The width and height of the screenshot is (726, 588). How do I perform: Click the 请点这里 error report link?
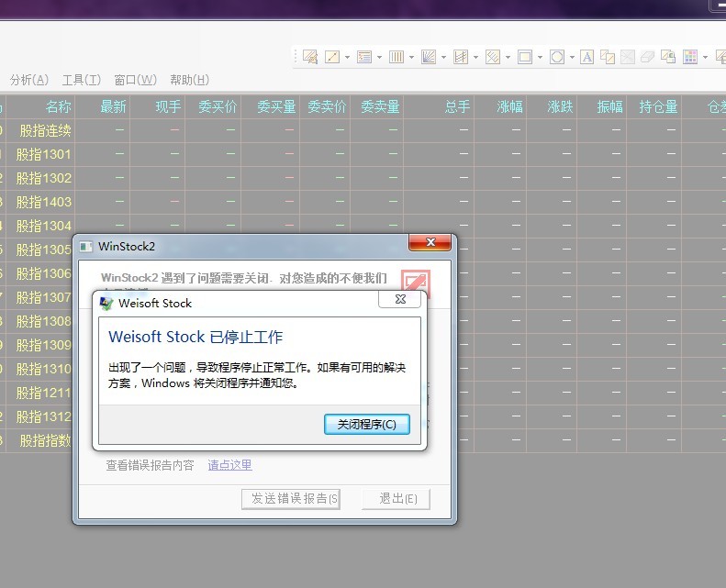coord(229,465)
